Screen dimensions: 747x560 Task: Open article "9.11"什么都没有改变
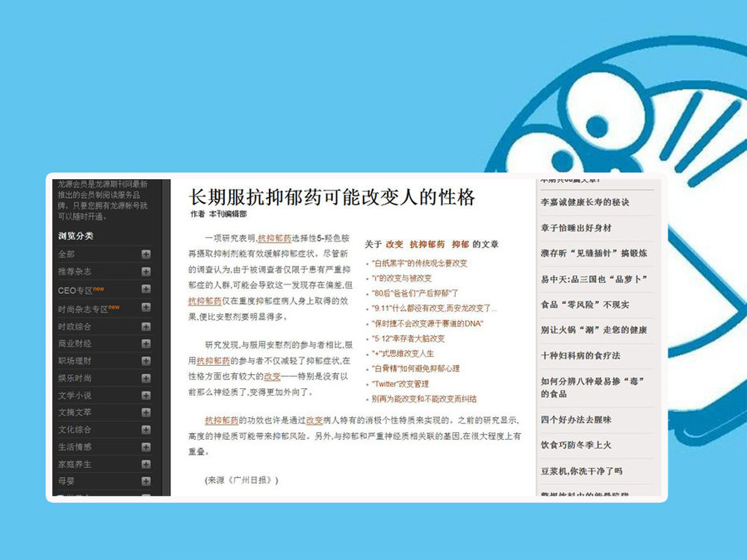[x=434, y=308]
